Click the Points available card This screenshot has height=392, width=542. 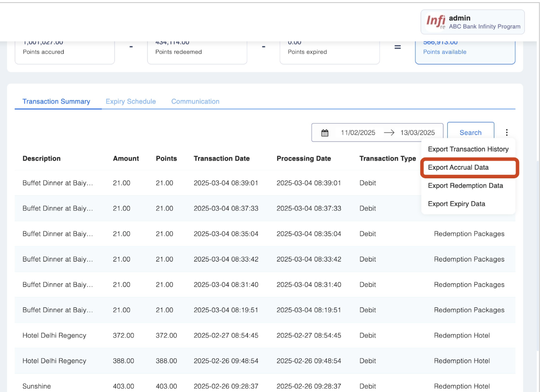465,52
